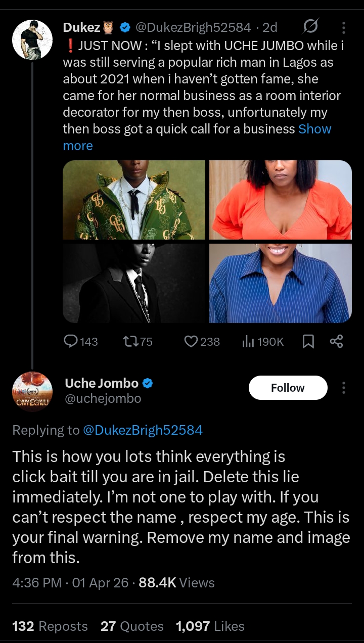Open the 1,097 Likes list
Viewport: 364px width, 643px height.
[210, 626]
